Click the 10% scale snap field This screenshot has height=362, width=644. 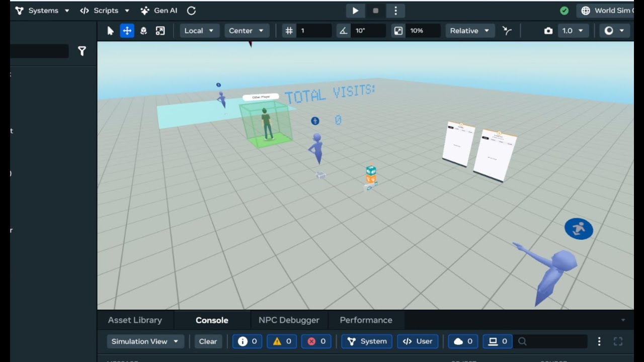tap(424, 31)
